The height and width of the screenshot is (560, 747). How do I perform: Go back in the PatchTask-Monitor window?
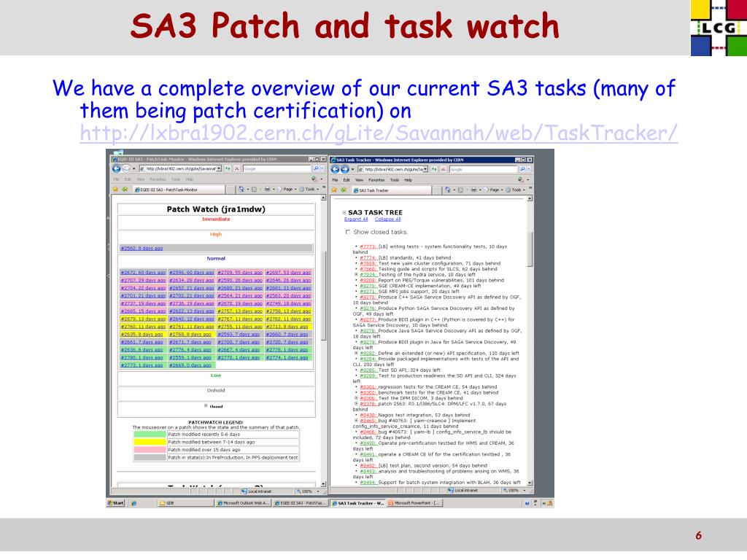tap(116, 169)
